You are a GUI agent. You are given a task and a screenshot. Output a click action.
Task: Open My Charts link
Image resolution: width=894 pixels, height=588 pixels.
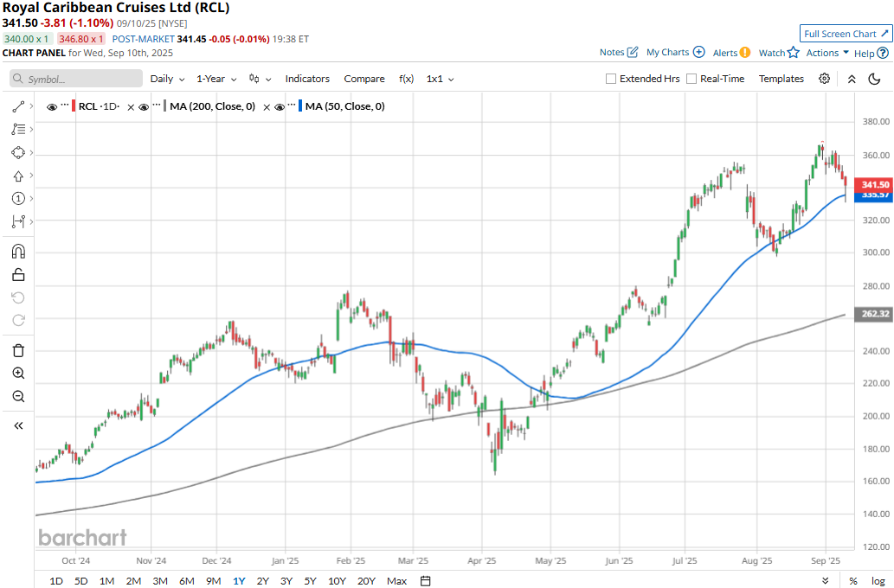[x=676, y=53]
